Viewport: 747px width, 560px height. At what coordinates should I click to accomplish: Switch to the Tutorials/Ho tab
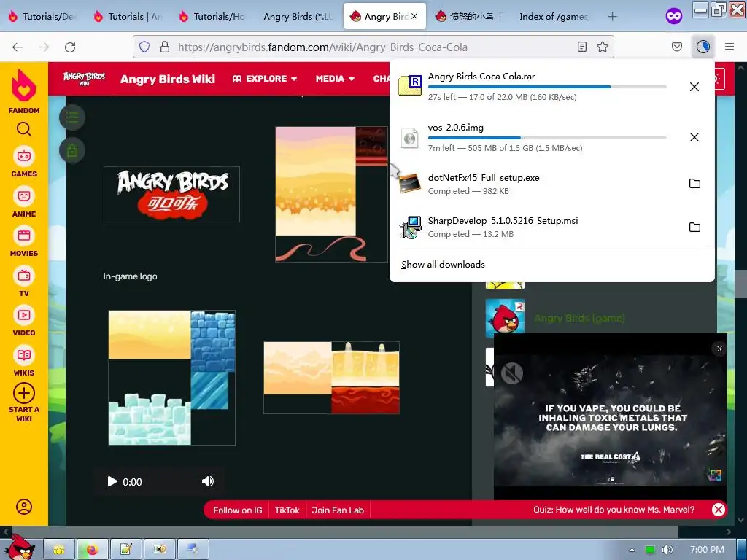(212, 16)
